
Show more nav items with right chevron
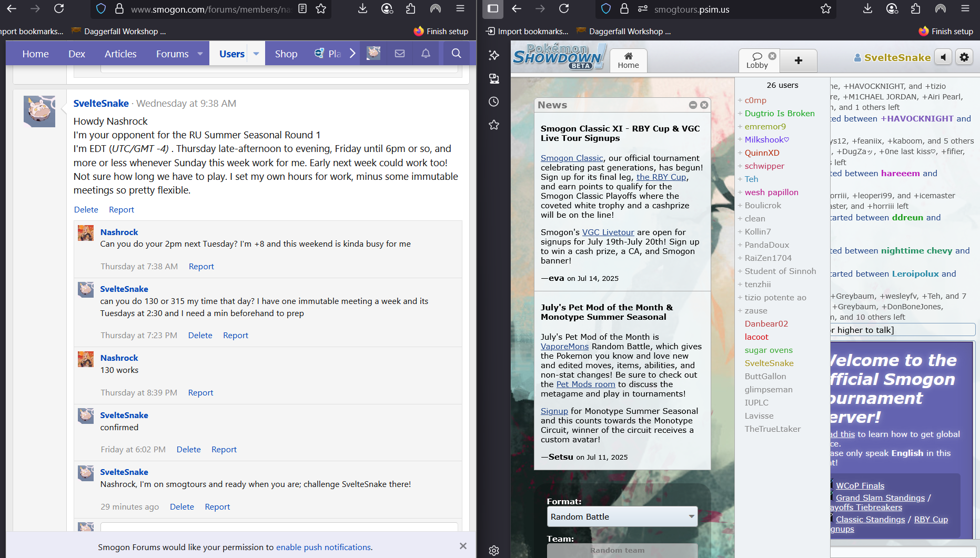click(352, 54)
